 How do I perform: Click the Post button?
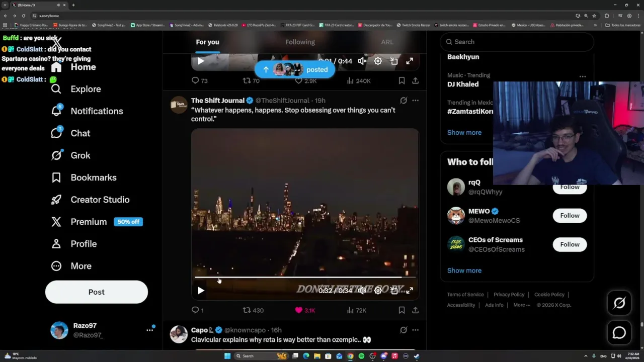[97, 292]
